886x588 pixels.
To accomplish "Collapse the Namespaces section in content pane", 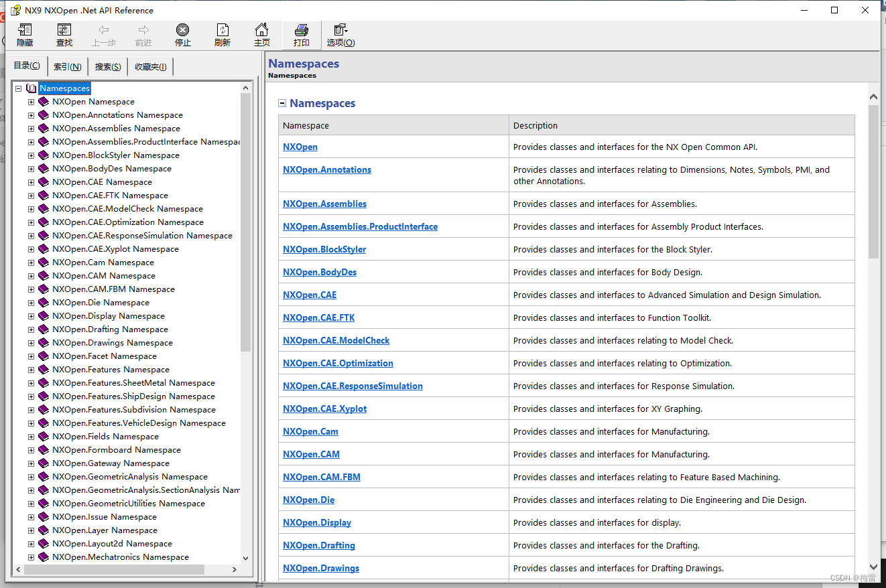I will (282, 103).
